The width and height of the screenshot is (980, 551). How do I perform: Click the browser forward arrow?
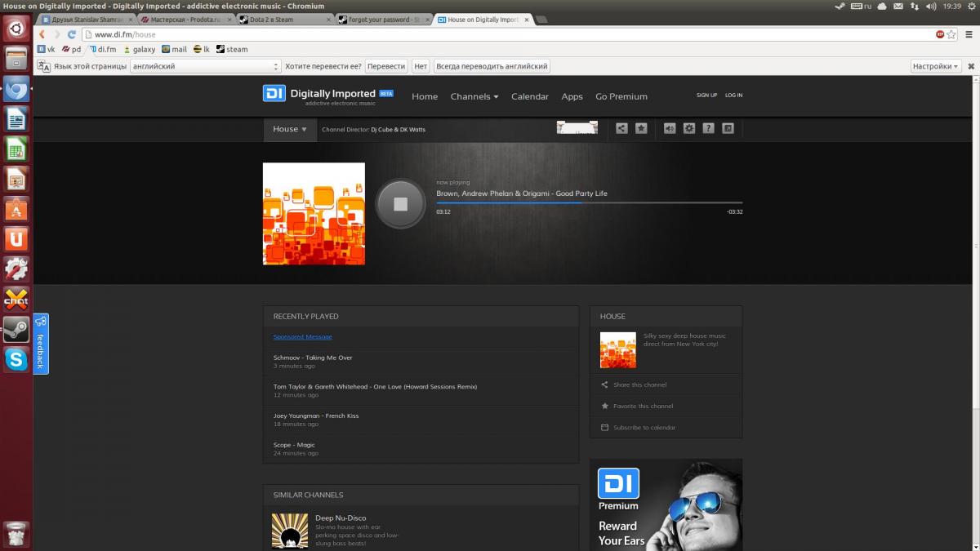[56, 34]
